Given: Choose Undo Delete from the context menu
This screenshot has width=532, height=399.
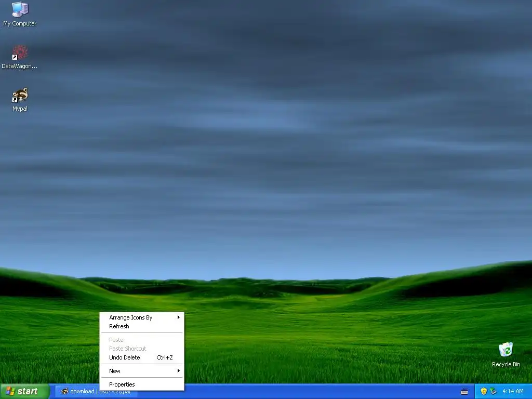Looking at the screenshot, I should click(x=142, y=357).
